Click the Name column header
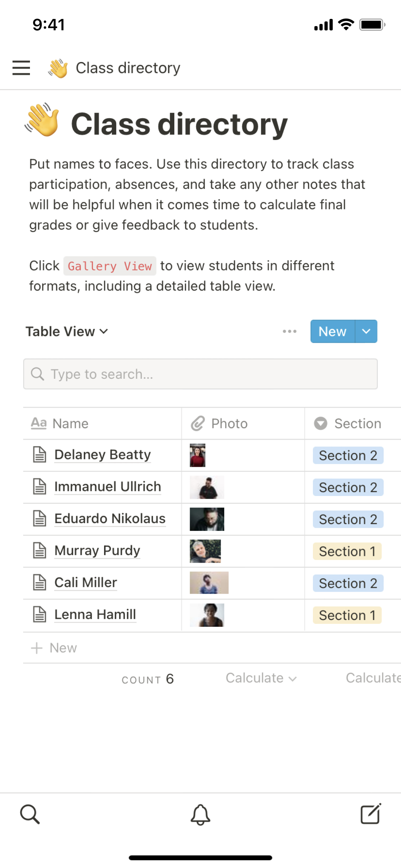This screenshot has height=868, width=401. [x=70, y=423]
